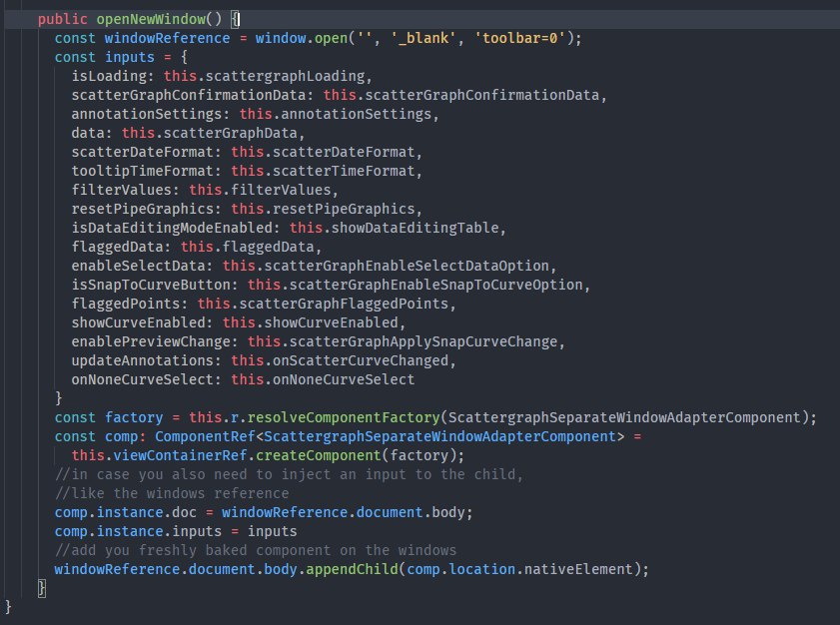
Task: Click the isSnapToCurveButton property key
Action: pos(151,285)
